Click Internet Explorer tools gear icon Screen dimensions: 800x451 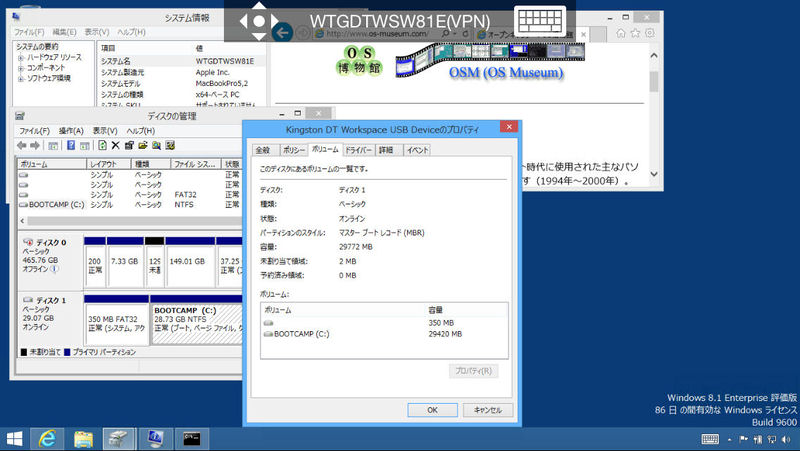[650, 33]
